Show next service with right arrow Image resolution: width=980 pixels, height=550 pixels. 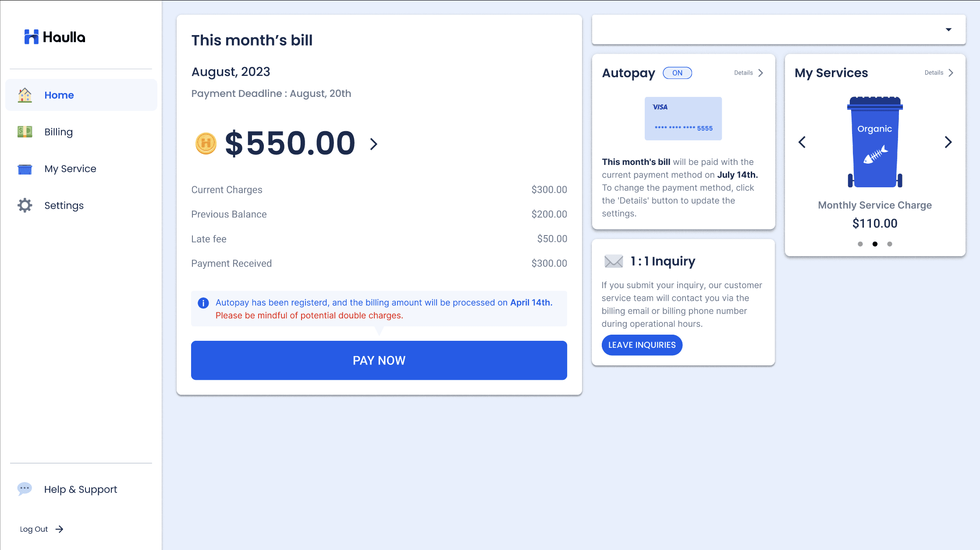pos(948,142)
